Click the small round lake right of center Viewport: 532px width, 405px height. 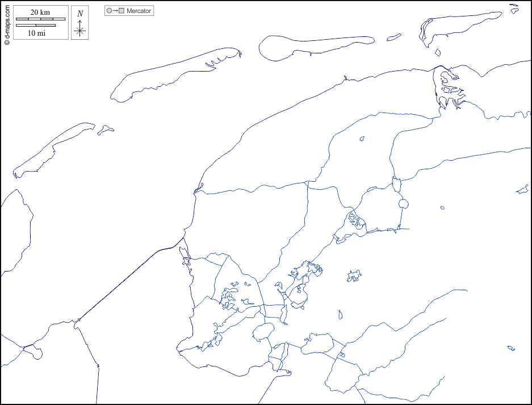pos(404,204)
